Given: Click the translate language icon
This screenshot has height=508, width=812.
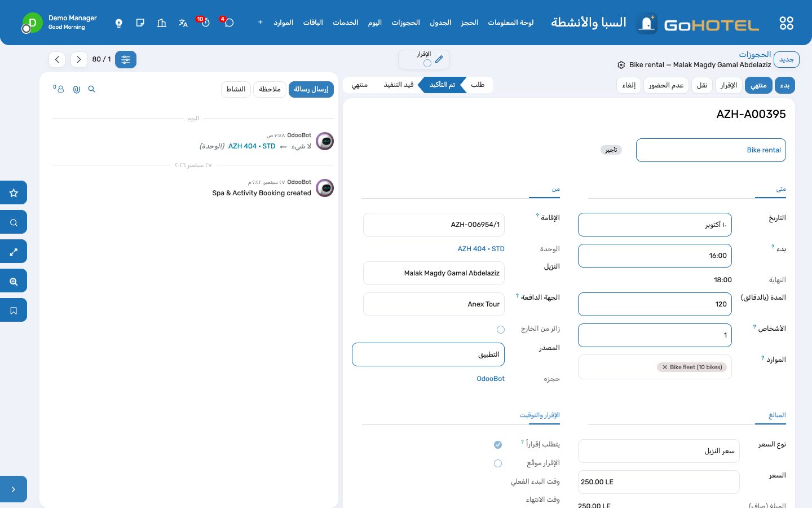Looking at the screenshot, I should 183,23.
